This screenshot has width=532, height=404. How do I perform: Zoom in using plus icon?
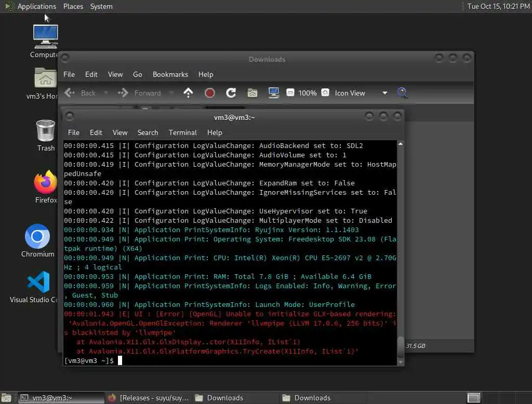click(x=325, y=92)
